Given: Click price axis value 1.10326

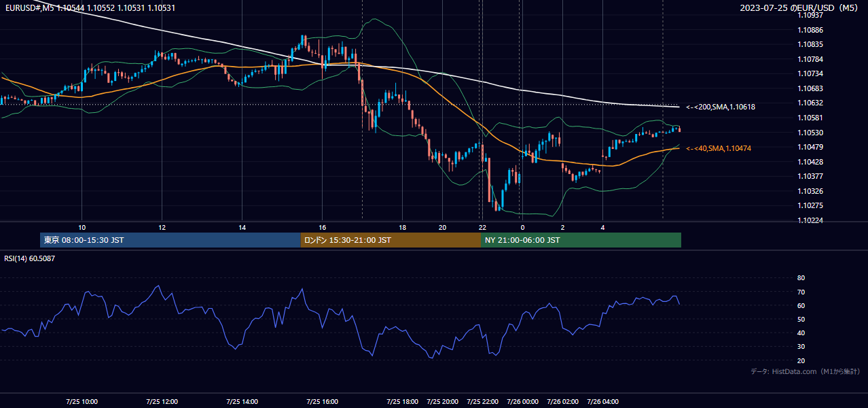Looking at the screenshot, I should point(810,191).
